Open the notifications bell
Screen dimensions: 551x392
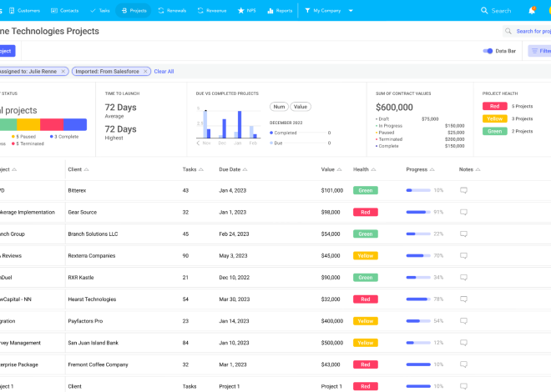pos(532,11)
